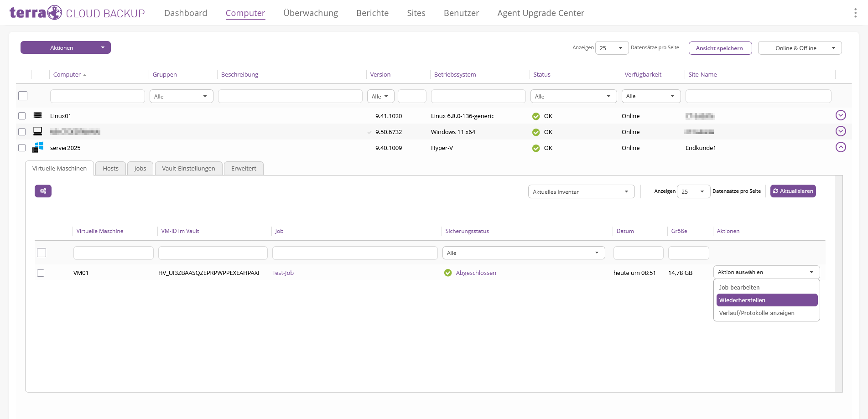Switch to the Vault-Einstellungen tab
The width and height of the screenshot is (868, 419).
188,168
